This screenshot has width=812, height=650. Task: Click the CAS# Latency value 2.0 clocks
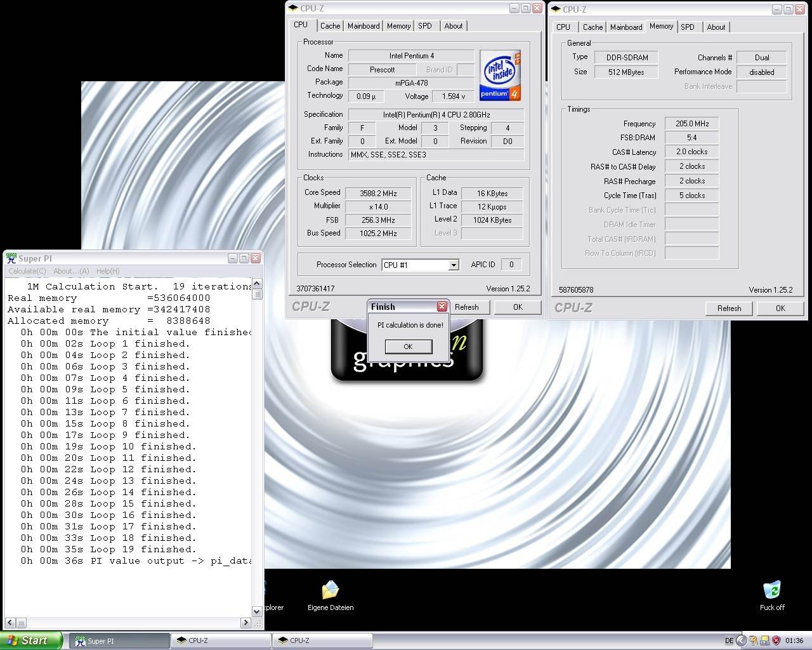pyautogui.click(x=692, y=152)
